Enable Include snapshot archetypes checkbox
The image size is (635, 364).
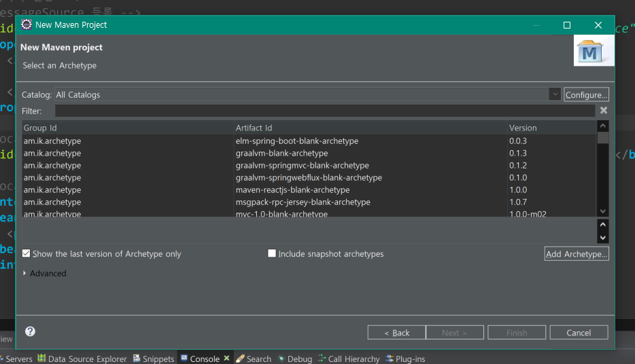tap(272, 253)
